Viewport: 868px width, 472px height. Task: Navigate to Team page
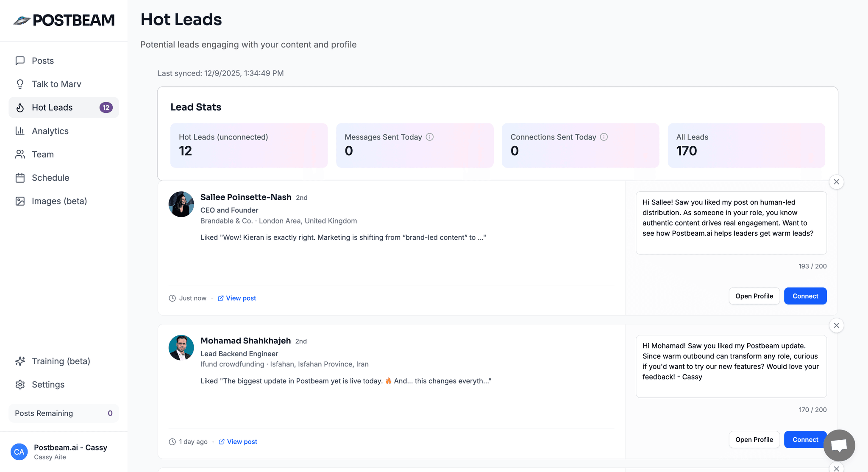tap(43, 154)
